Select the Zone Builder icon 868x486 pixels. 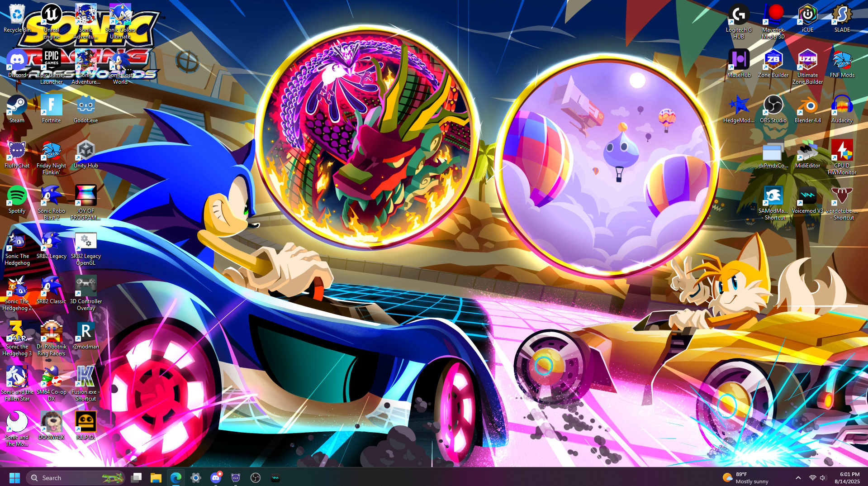click(x=773, y=64)
